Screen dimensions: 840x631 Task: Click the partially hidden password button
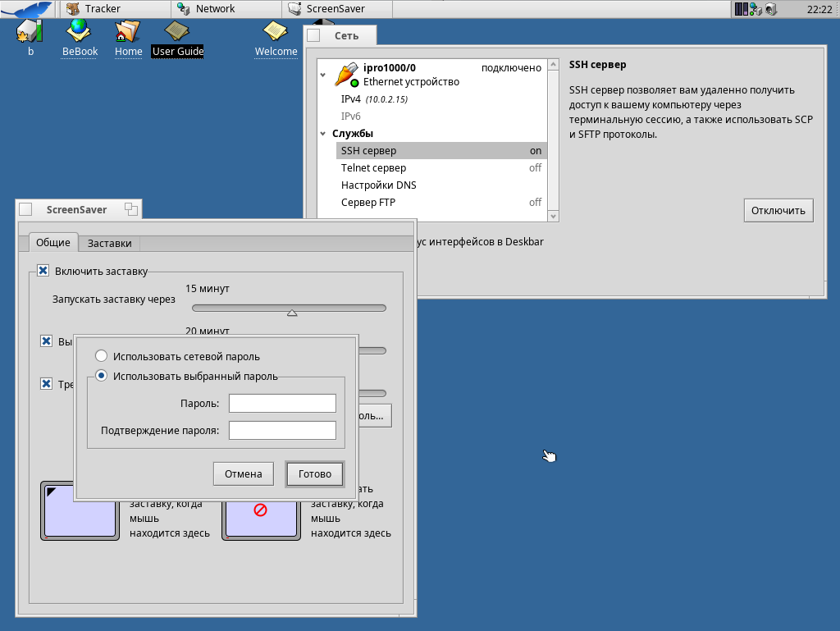pos(375,416)
